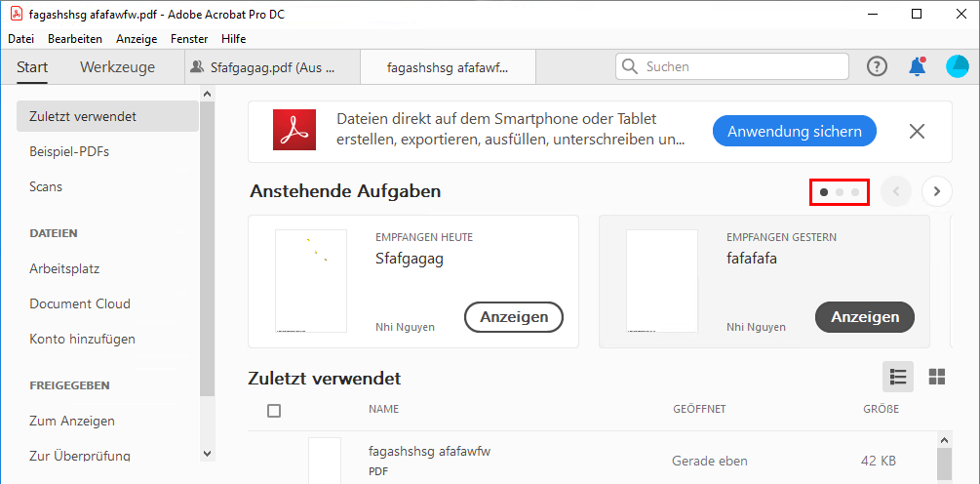Select the second carousel page dot
Image resolution: width=980 pixels, height=484 pixels.
pyautogui.click(x=840, y=192)
